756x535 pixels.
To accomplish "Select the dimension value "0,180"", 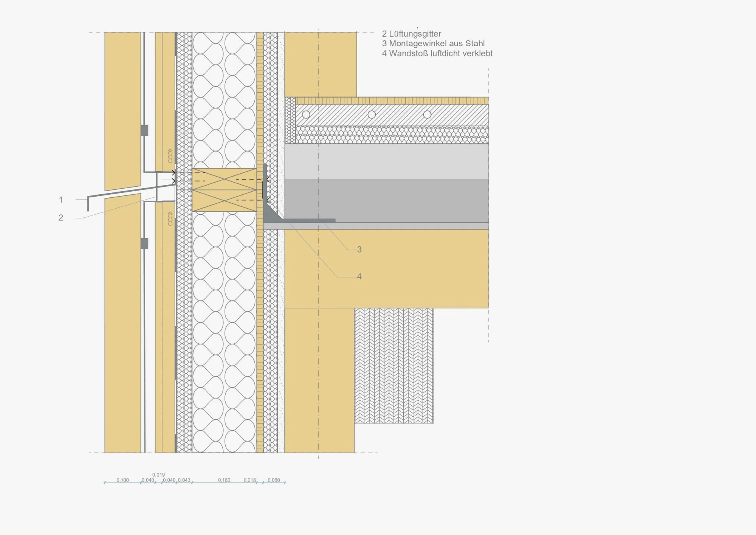I will (x=224, y=480).
